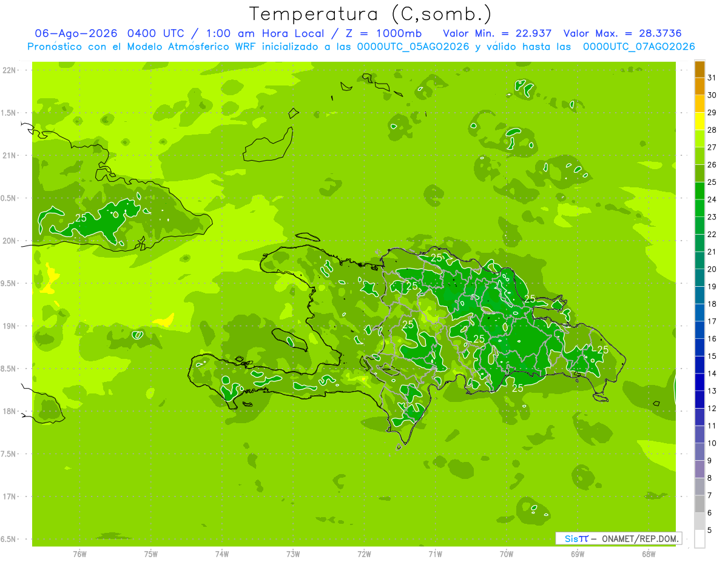Click the "25" contour label over eastern Cuba
The image size is (728, 562).
(x=81, y=217)
